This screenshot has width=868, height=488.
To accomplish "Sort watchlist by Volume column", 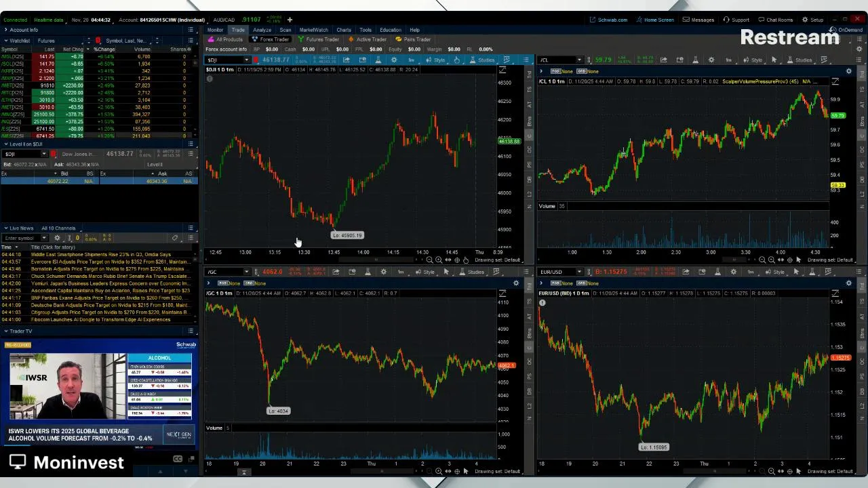I will point(142,49).
